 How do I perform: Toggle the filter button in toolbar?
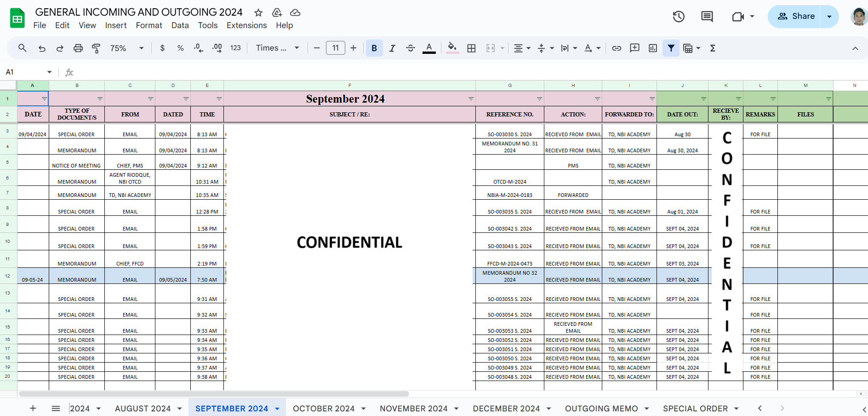[x=671, y=48]
